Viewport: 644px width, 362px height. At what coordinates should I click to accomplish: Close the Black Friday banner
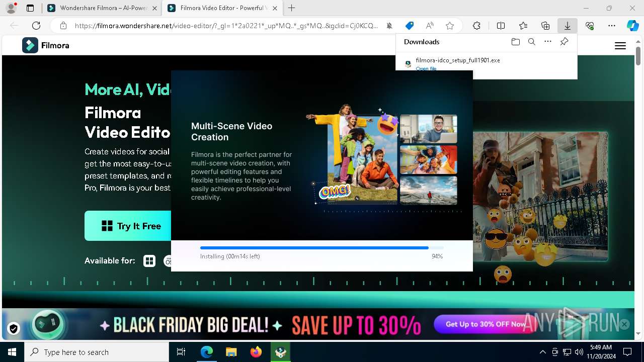pyautogui.click(x=624, y=324)
